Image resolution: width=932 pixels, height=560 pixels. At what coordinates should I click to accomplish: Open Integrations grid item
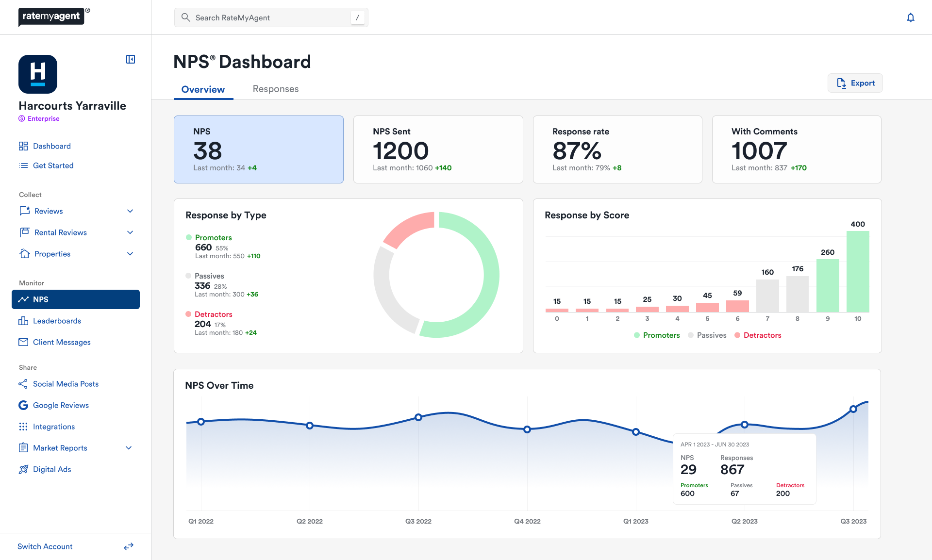coord(54,427)
